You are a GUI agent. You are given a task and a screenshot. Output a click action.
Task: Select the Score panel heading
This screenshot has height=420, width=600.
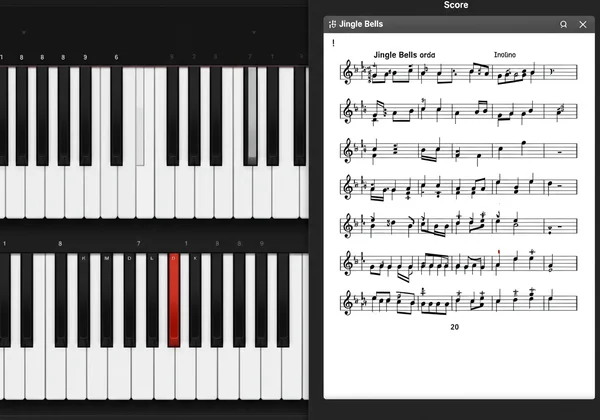pos(456,5)
